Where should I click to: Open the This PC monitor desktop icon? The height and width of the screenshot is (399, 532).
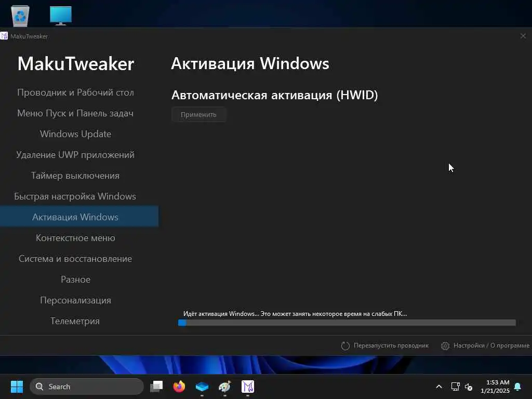(x=61, y=16)
